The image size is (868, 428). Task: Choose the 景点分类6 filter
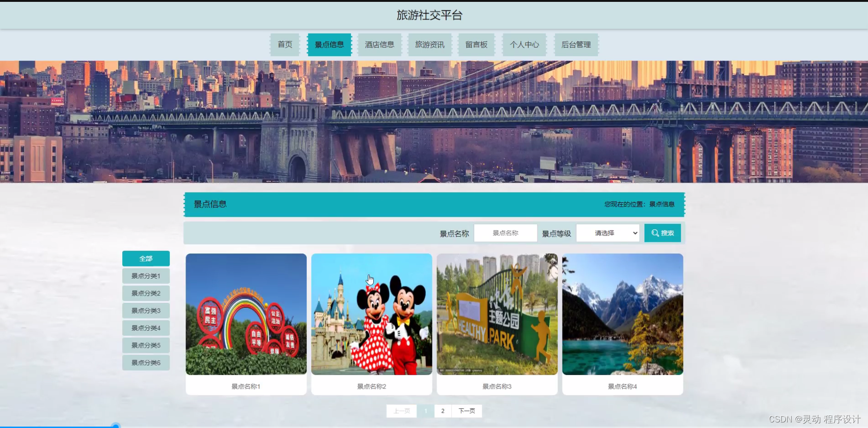[x=146, y=362]
